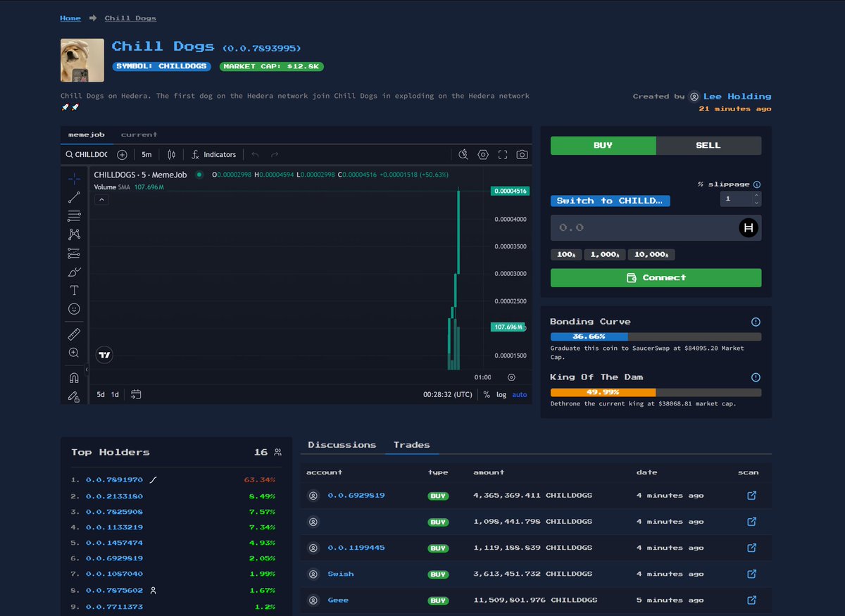845x616 pixels.
Task: Open the quick search icon in chart toolbar
Action: (x=463, y=154)
